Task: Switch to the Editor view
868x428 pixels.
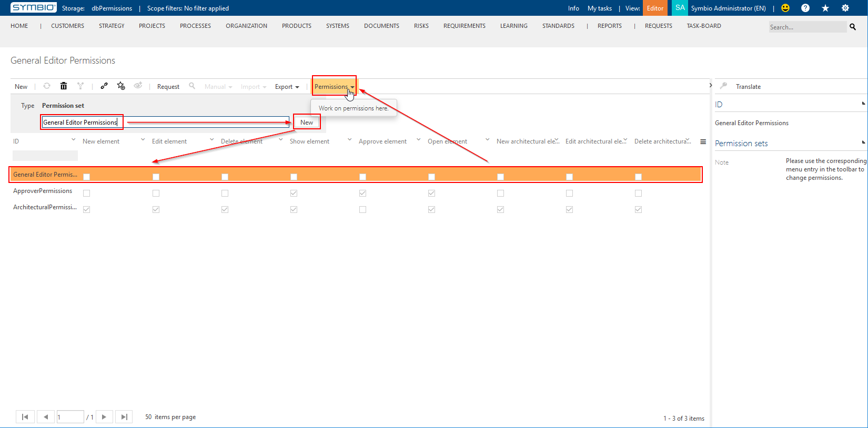Action: pyautogui.click(x=655, y=8)
